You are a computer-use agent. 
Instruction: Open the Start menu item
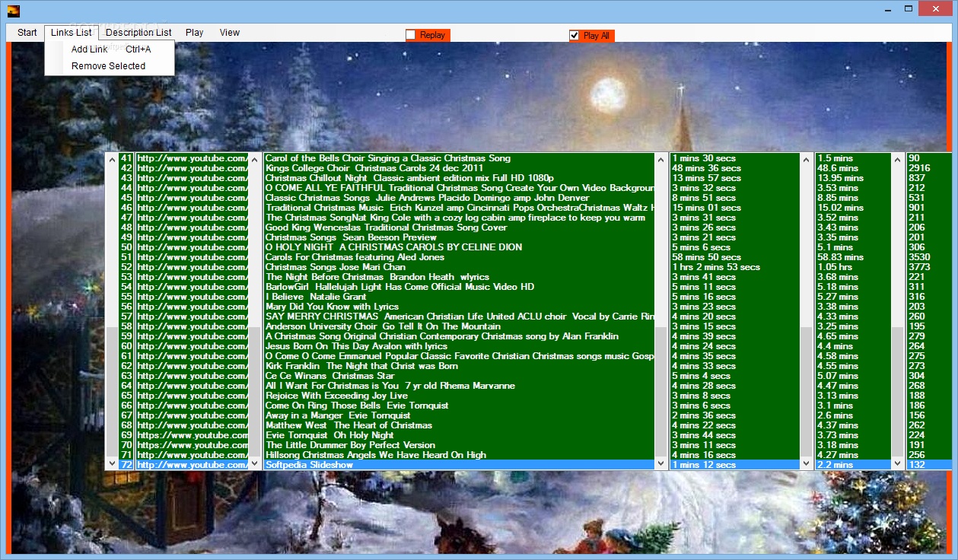pos(27,33)
